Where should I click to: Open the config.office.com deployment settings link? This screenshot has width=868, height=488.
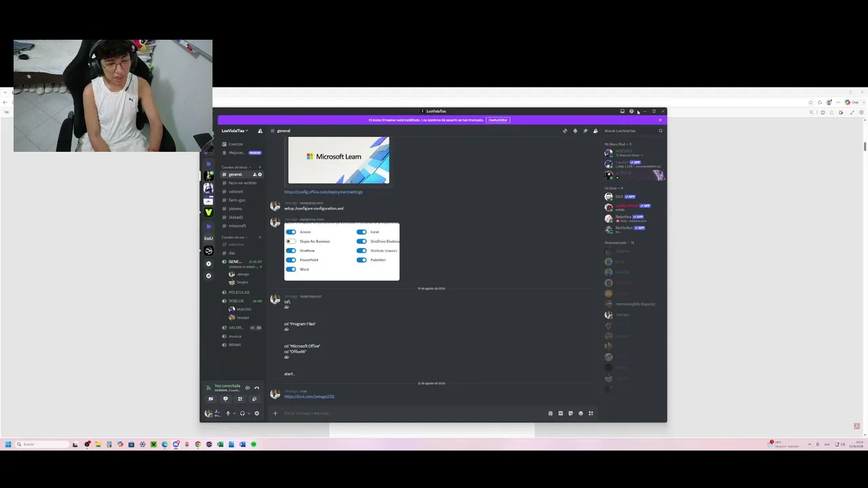click(x=323, y=192)
